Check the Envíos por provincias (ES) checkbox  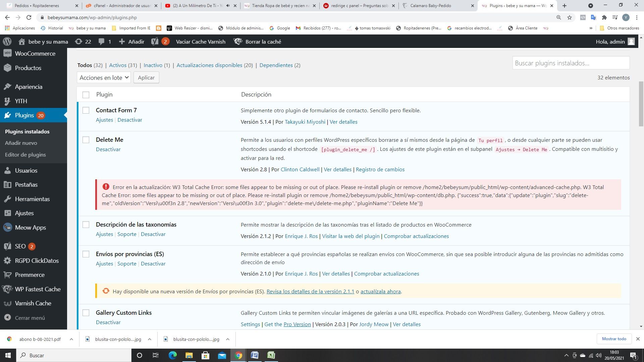point(86,254)
